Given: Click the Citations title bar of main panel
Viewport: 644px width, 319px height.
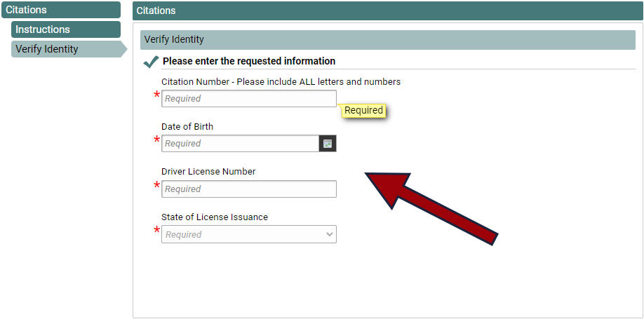Looking at the screenshot, I should [x=388, y=11].
